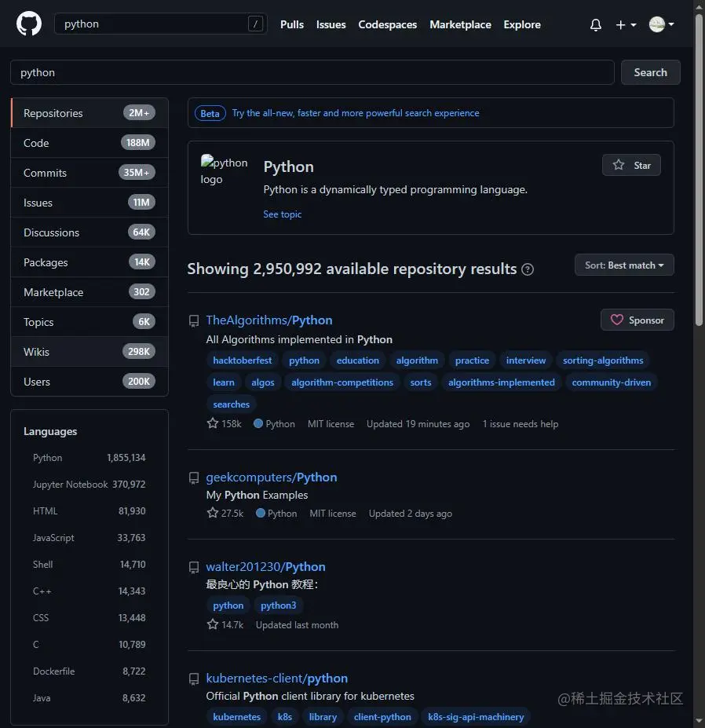The image size is (705, 728).
Task: Click the community-driven topic tag
Action: click(x=612, y=382)
